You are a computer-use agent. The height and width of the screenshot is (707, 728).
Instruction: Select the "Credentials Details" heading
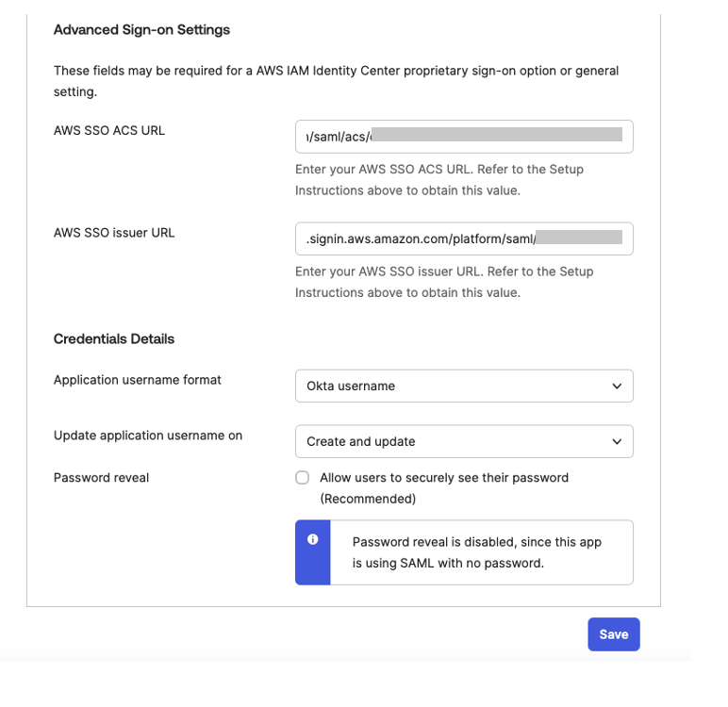click(114, 339)
